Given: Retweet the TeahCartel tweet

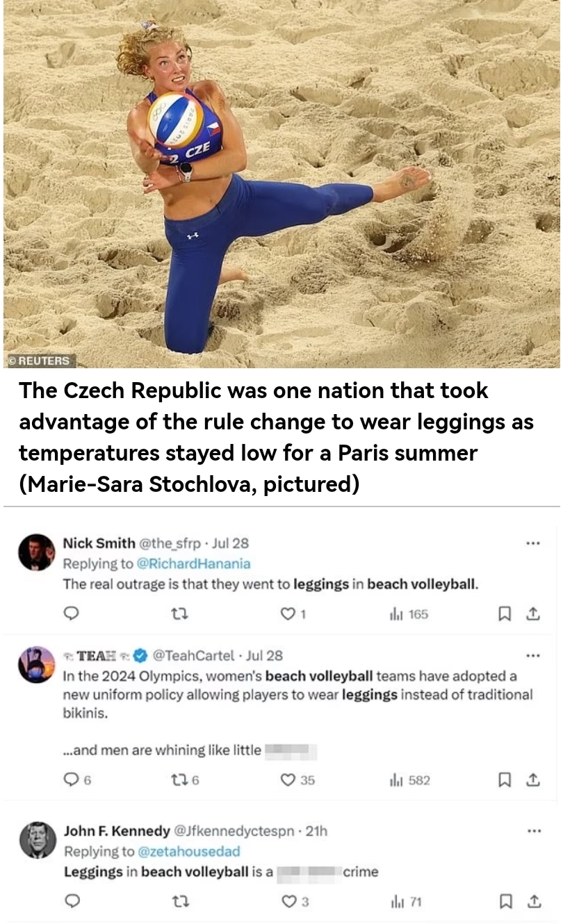Looking at the screenshot, I should [x=179, y=779].
